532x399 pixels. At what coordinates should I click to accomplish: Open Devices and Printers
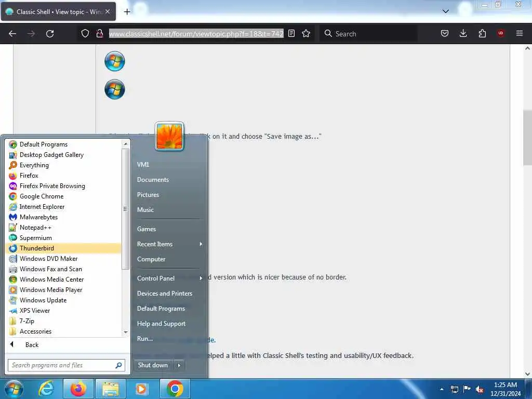165,294
